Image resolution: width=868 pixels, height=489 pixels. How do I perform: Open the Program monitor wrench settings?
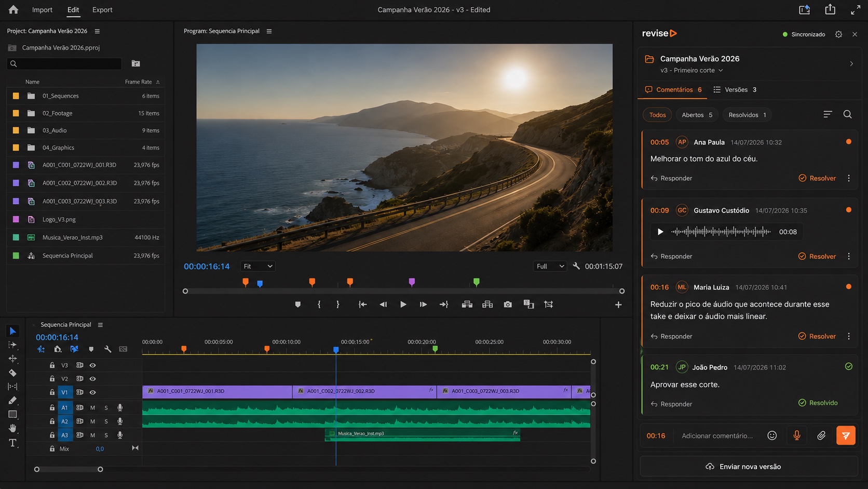pos(576,266)
